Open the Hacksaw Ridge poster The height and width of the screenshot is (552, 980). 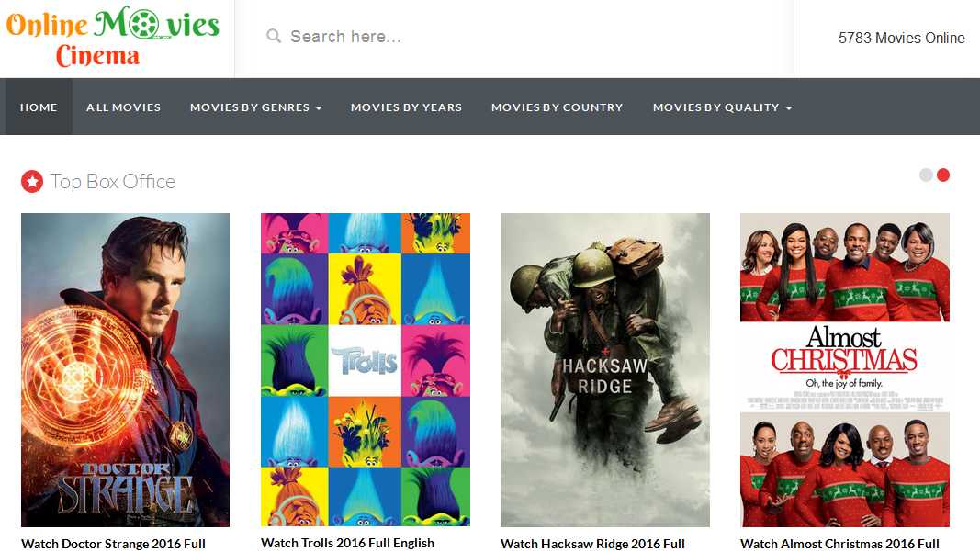[605, 370]
